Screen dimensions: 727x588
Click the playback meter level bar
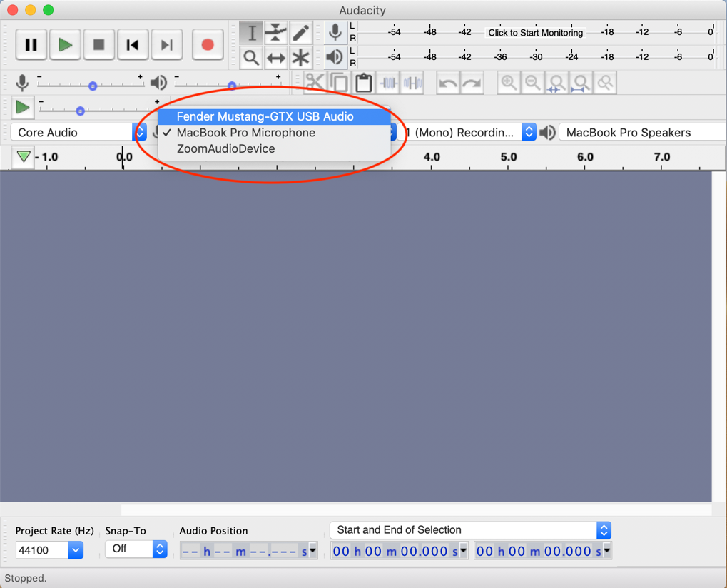point(537,57)
